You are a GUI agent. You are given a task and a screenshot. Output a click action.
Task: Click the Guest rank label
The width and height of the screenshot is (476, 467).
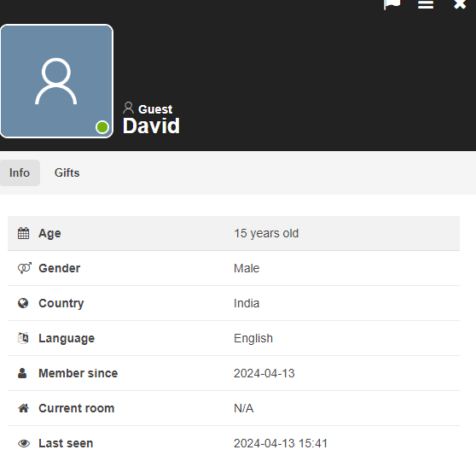(155, 109)
